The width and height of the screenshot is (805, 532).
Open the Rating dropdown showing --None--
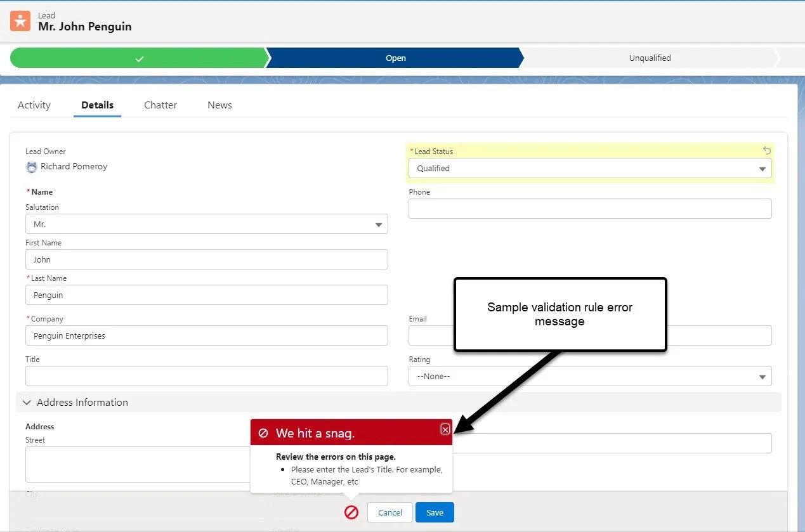762,376
